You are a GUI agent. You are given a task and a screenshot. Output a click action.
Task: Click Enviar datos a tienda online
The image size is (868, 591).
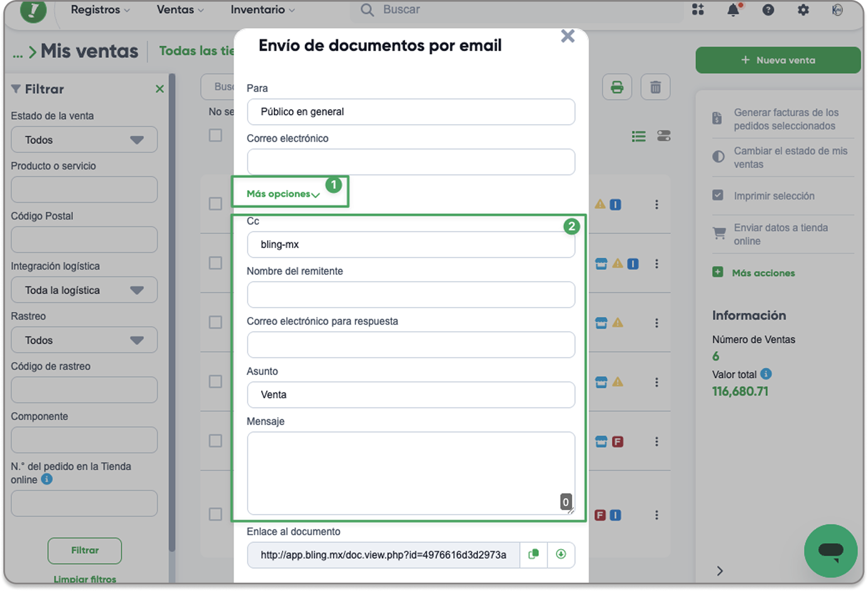pos(783,234)
